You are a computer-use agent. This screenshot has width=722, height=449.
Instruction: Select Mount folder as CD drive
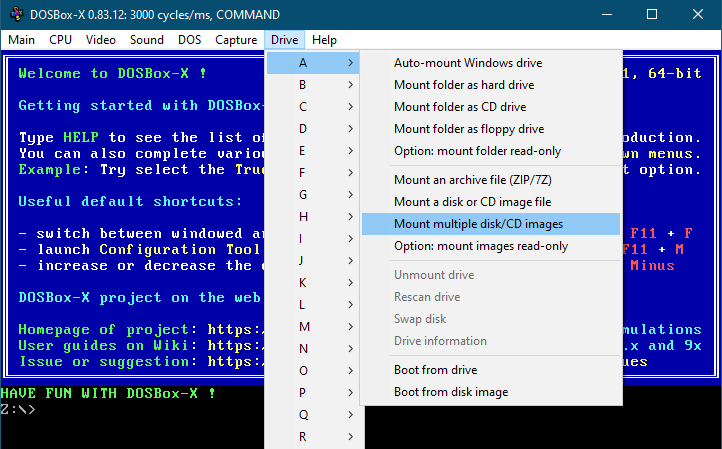[491, 107]
